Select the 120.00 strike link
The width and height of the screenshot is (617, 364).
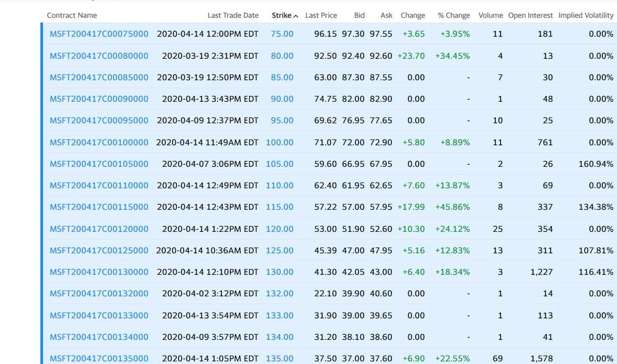tap(280, 229)
